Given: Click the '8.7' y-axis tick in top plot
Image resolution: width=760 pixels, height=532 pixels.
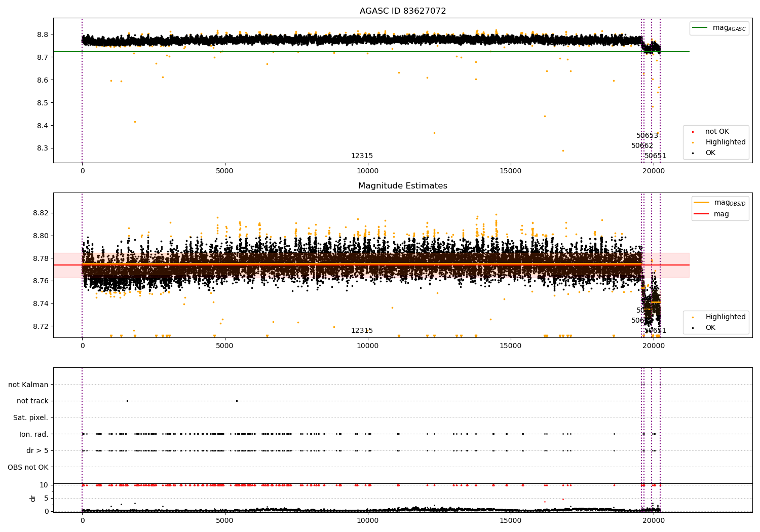Looking at the screenshot, I should (42, 57).
